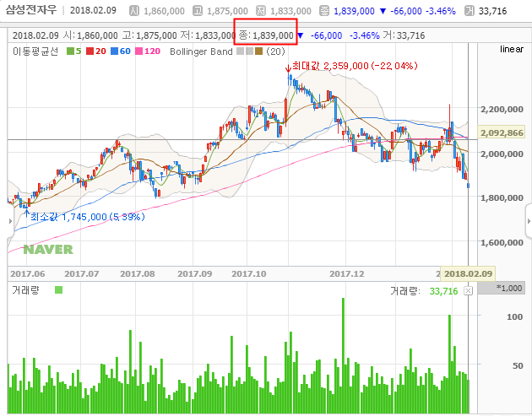Click the 고: 1,875,000 value in info bar
This screenshot has height=416, width=532.
(149, 35)
